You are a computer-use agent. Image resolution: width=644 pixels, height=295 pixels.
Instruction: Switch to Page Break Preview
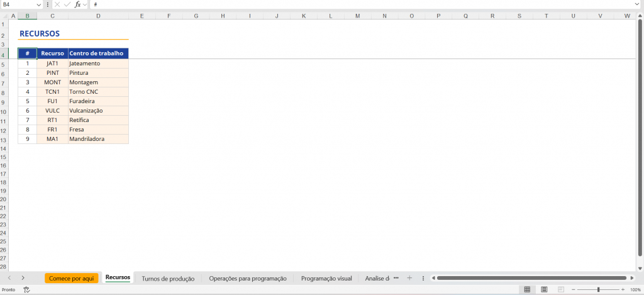pos(560,289)
